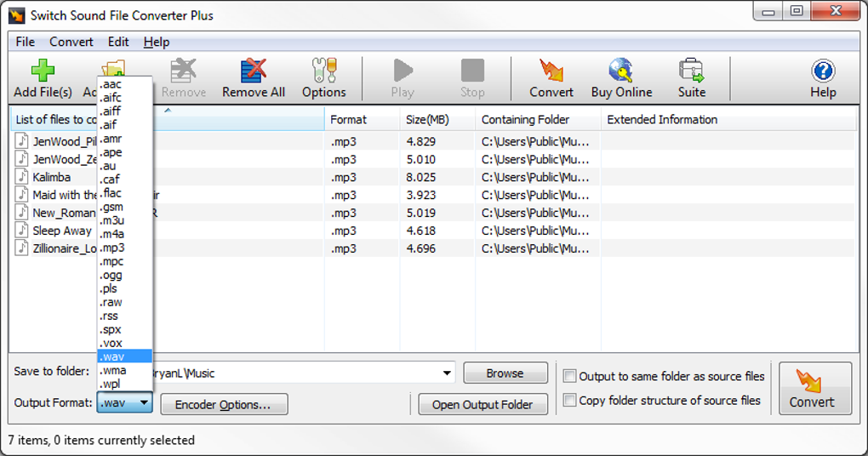This screenshot has height=456, width=868.
Task: Select the 3.923 size cell
Action: (420, 195)
